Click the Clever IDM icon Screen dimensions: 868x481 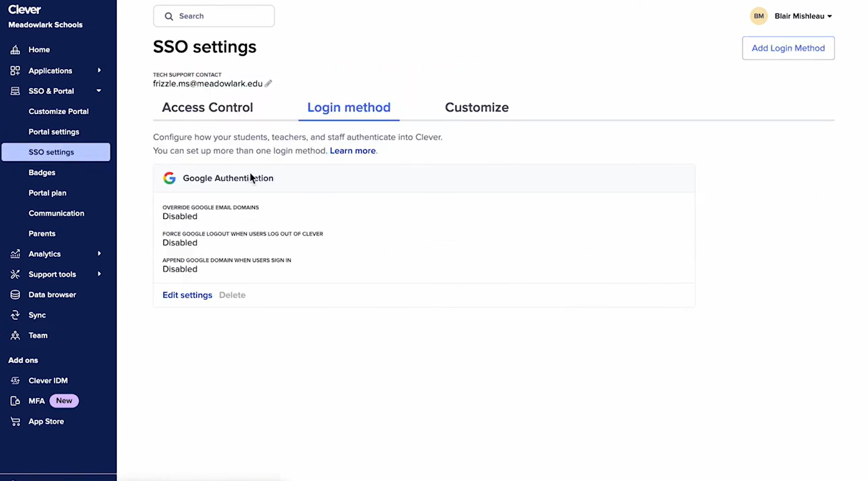pos(15,381)
